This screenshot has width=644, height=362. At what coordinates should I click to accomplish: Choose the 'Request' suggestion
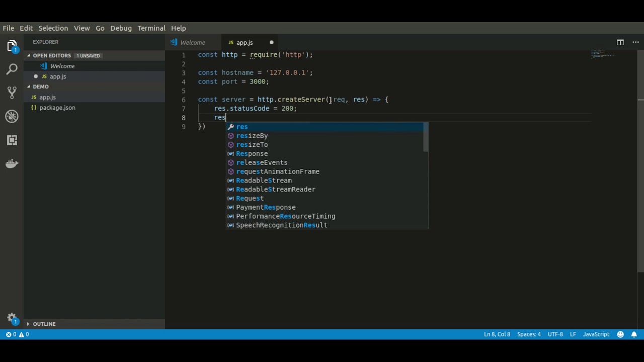325,198
